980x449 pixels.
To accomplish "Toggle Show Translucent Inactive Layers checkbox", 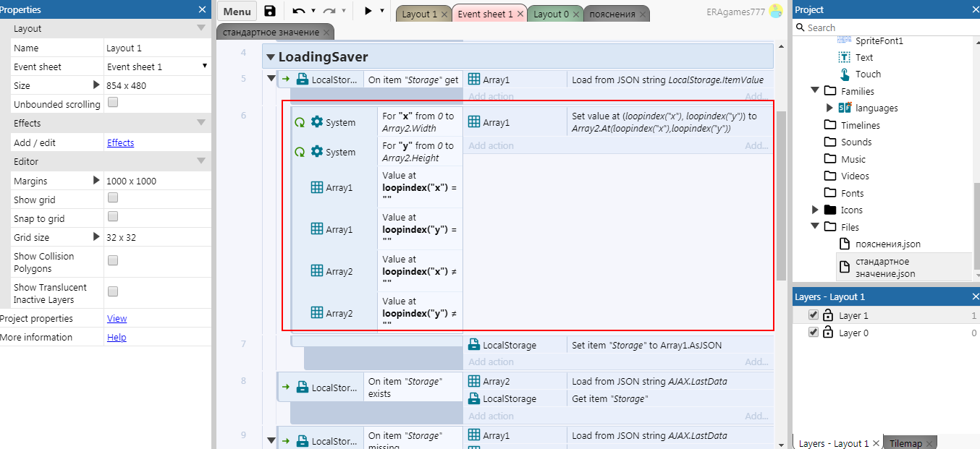I will coord(112,291).
